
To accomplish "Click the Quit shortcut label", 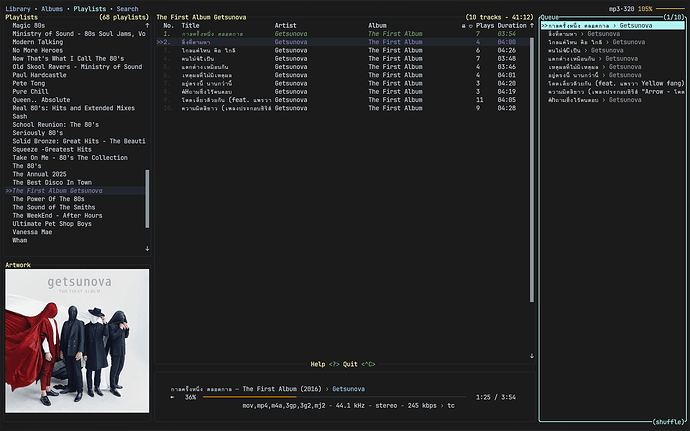I will tap(352, 364).
